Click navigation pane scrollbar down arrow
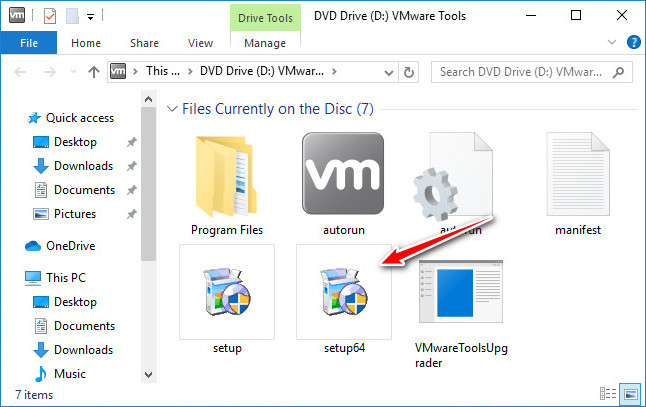Image resolution: width=646 pixels, height=407 pixels. coord(149,375)
